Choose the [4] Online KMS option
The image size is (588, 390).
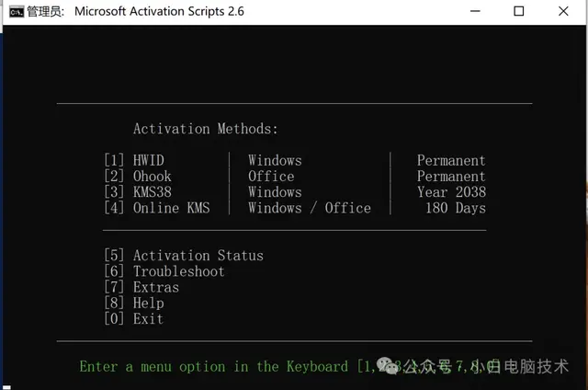click(x=156, y=208)
